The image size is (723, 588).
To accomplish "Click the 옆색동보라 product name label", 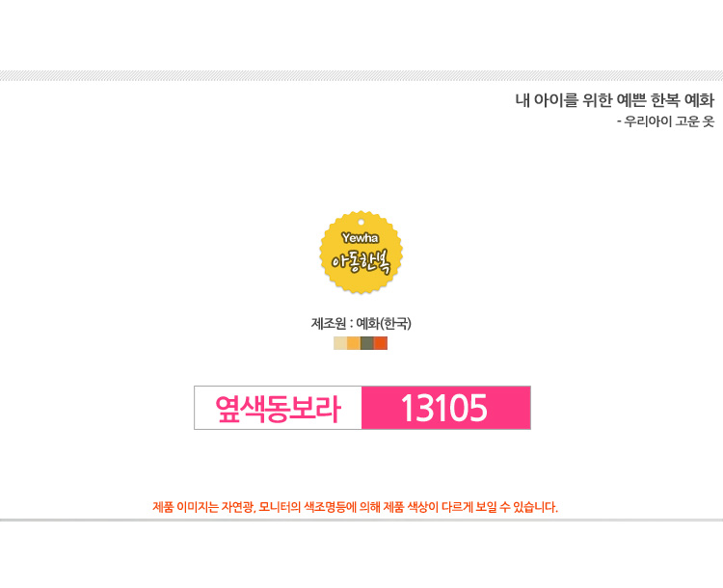I will coord(278,408).
